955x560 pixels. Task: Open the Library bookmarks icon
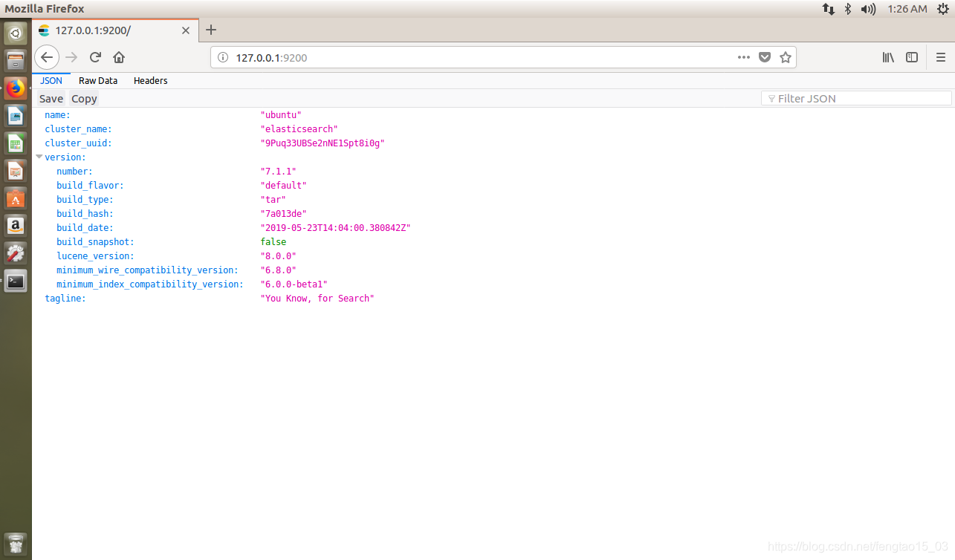888,57
